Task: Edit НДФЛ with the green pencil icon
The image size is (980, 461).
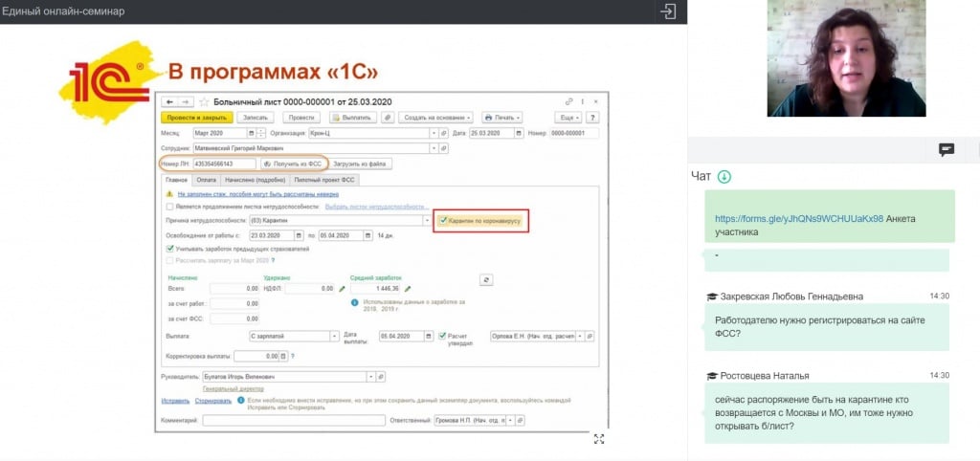Action: coord(342,289)
